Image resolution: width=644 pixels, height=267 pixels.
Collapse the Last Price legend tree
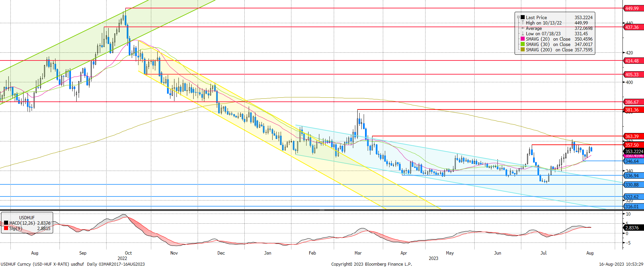[x=518, y=17]
